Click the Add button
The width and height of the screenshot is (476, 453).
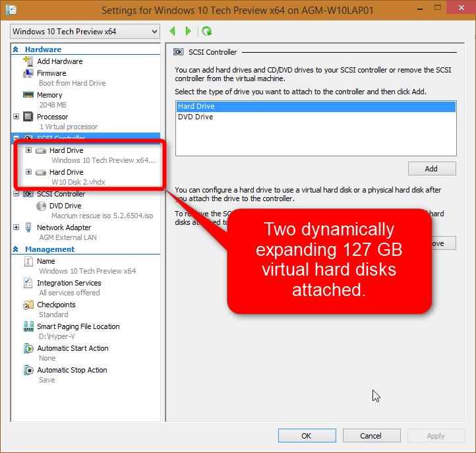(432, 169)
